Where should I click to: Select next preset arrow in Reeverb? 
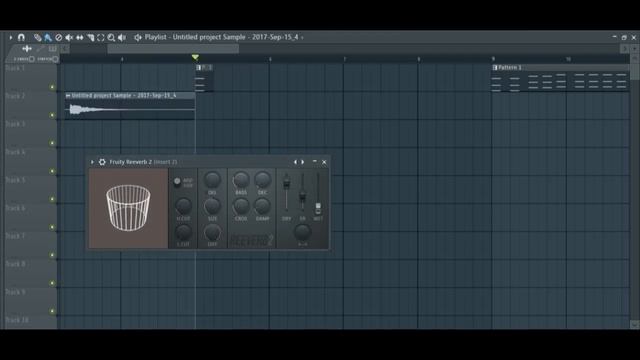(302, 162)
